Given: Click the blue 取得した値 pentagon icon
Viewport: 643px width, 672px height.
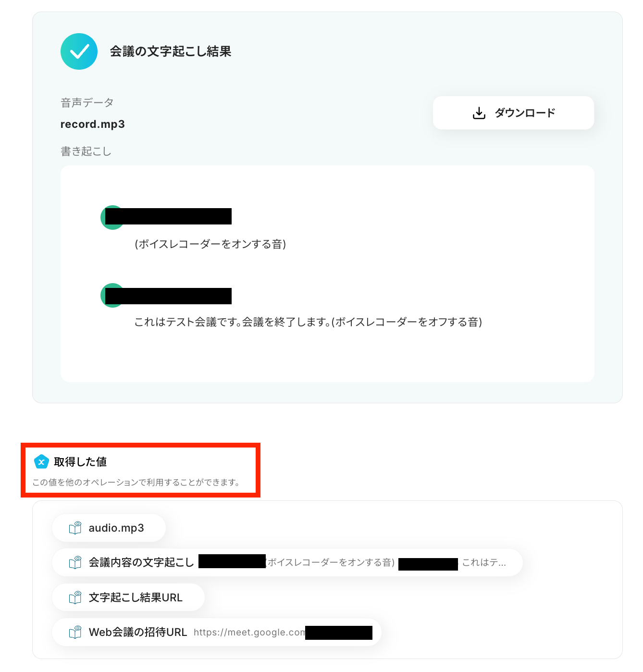Looking at the screenshot, I should coord(41,462).
